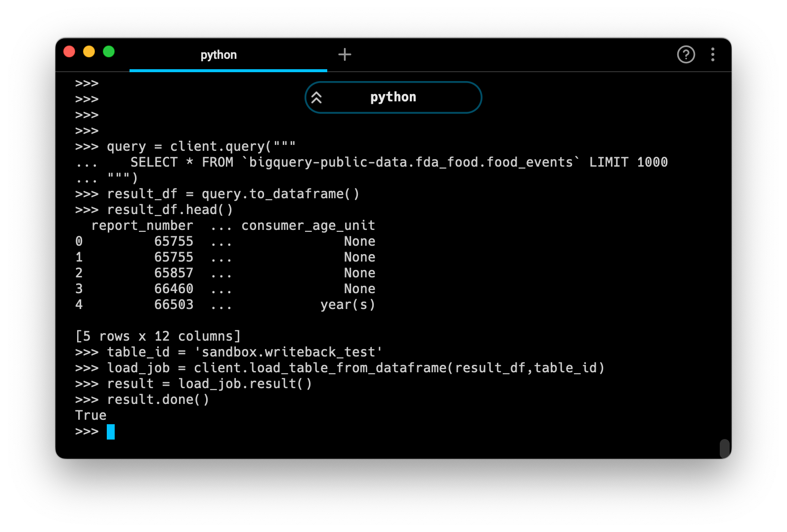Screen dimensions: 787x532
Task: Minimize the window with yellow button
Action: coord(89,51)
